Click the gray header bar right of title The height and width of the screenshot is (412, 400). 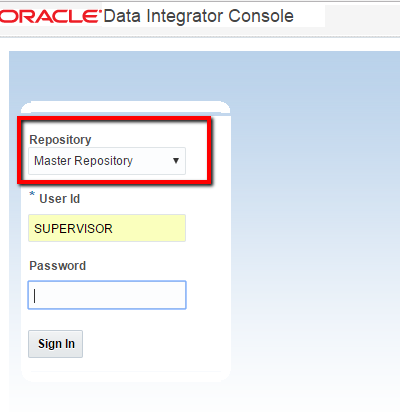click(362, 16)
